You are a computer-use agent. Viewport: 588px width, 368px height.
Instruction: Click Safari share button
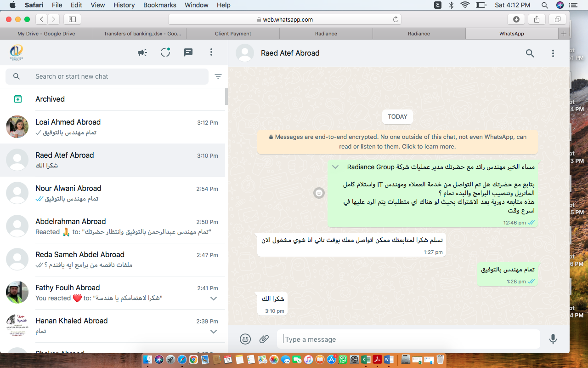pyautogui.click(x=537, y=19)
